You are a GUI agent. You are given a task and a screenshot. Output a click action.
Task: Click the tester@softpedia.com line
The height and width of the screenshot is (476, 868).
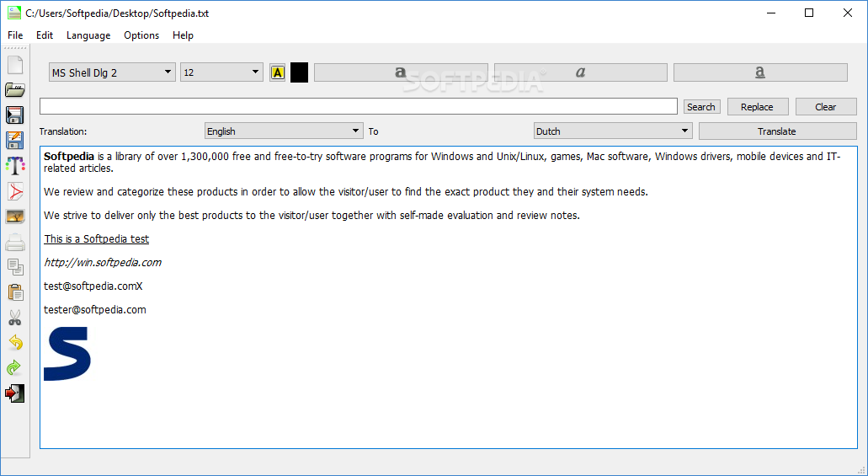(94, 310)
